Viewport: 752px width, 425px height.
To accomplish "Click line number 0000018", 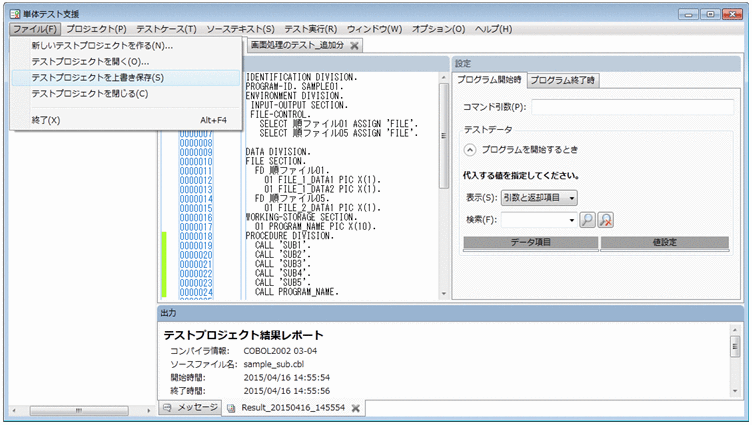I will [x=196, y=236].
